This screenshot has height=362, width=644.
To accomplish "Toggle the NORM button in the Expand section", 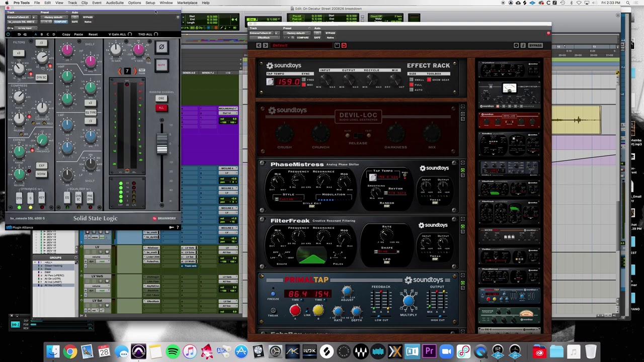I will pyautogui.click(x=41, y=174).
